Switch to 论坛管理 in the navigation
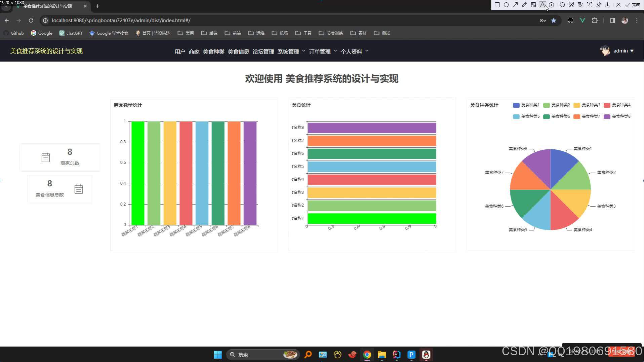This screenshot has width=644, height=362. pos(263,51)
